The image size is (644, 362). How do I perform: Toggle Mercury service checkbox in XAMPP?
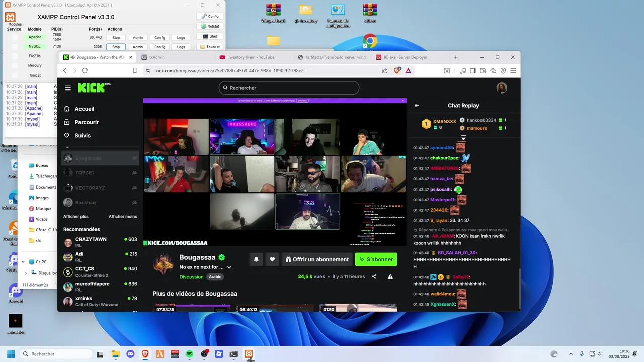click(x=15, y=65)
